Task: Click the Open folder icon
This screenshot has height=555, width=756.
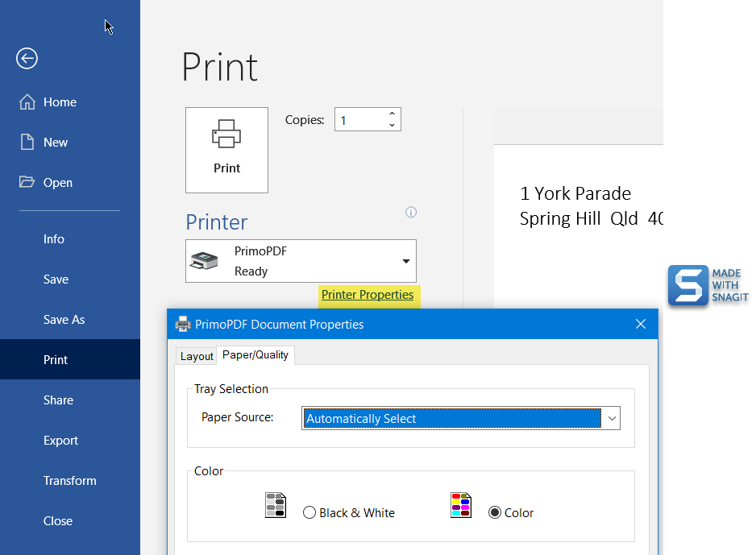Action: click(x=27, y=181)
